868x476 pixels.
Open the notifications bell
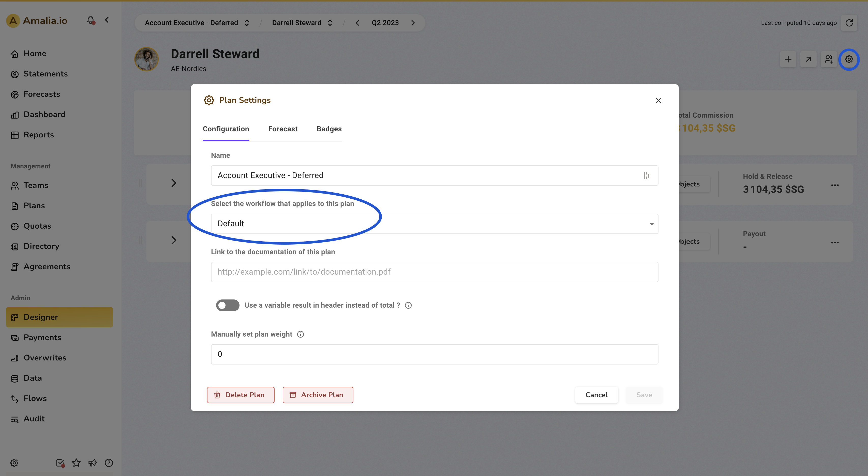tap(91, 20)
